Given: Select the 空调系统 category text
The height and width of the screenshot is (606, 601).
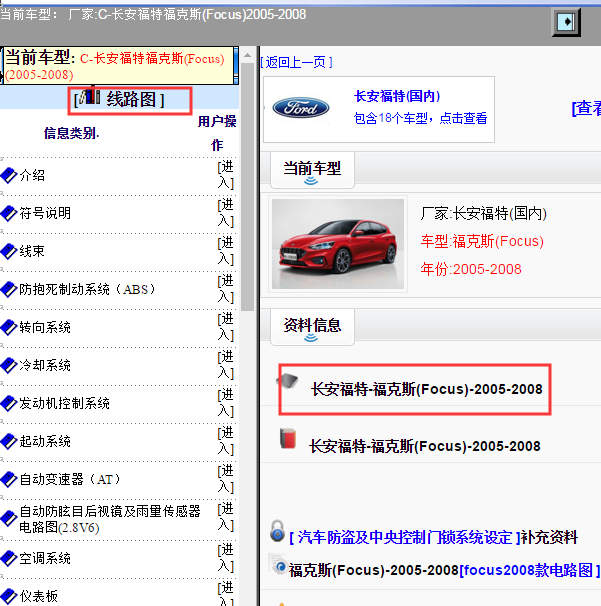Looking at the screenshot, I should pos(45,558).
